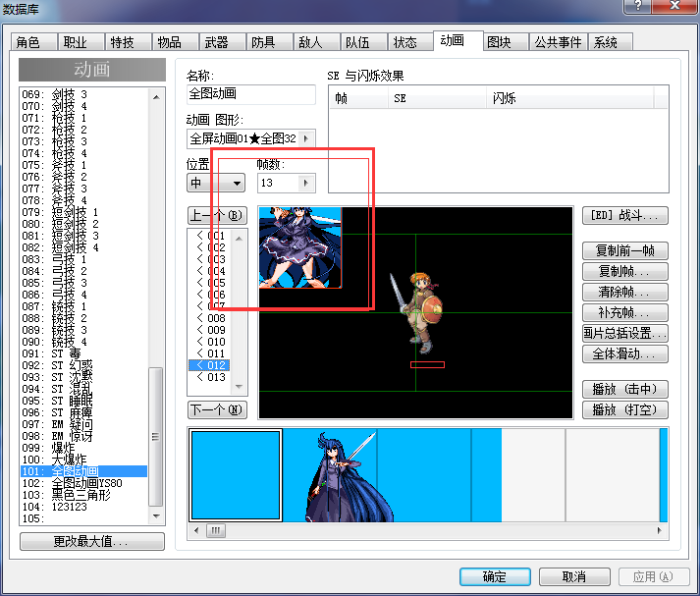Select the swordswoman cell thumbnail
The width and height of the screenshot is (700, 596).
pyautogui.click(x=330, y=475)
